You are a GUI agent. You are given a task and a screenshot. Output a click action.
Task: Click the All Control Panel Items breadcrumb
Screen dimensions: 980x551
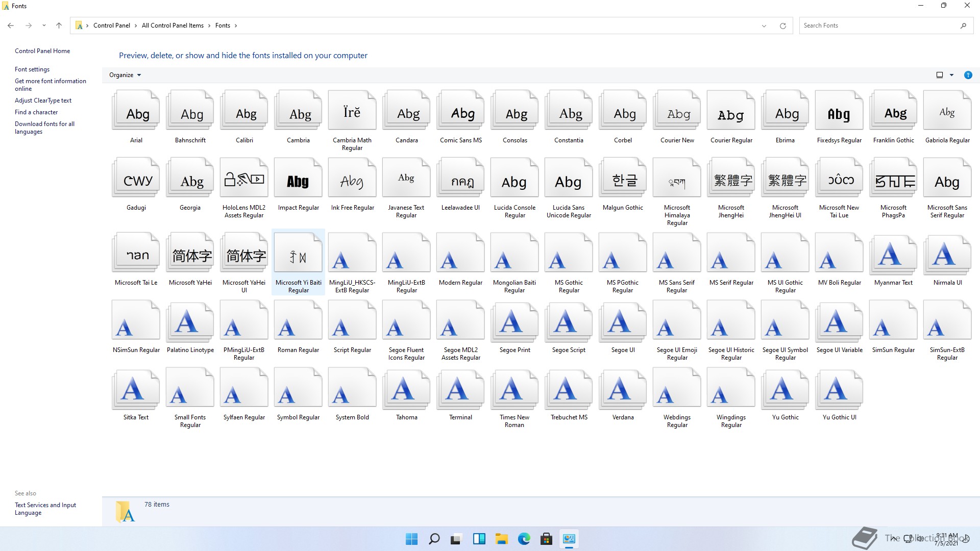[173, 26]
